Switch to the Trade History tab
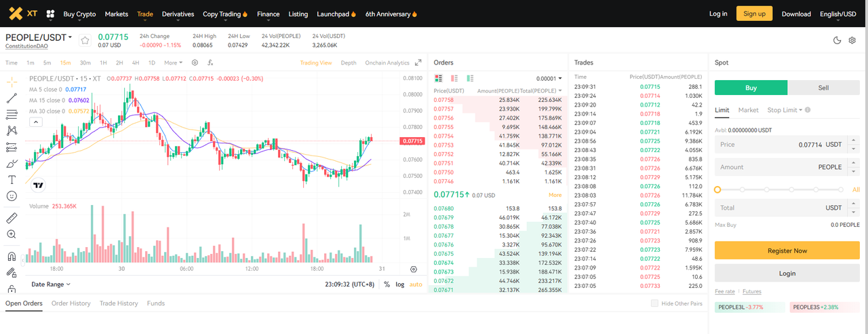Image resolution: width=868 pixels, height=334 pixels. point(119,303)
